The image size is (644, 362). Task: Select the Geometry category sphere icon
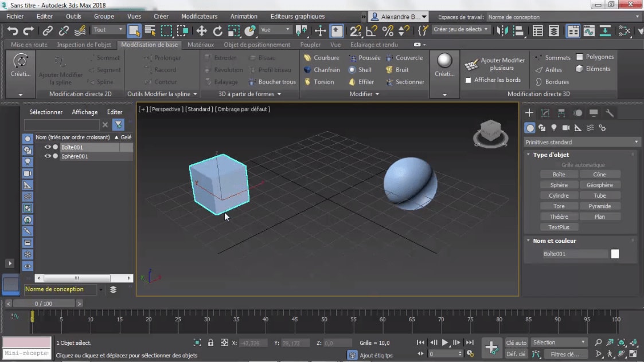pos(530,128)
